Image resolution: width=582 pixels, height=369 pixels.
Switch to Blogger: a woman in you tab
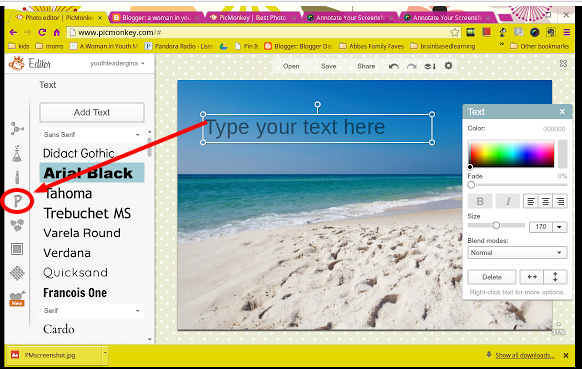click(157, 17)
